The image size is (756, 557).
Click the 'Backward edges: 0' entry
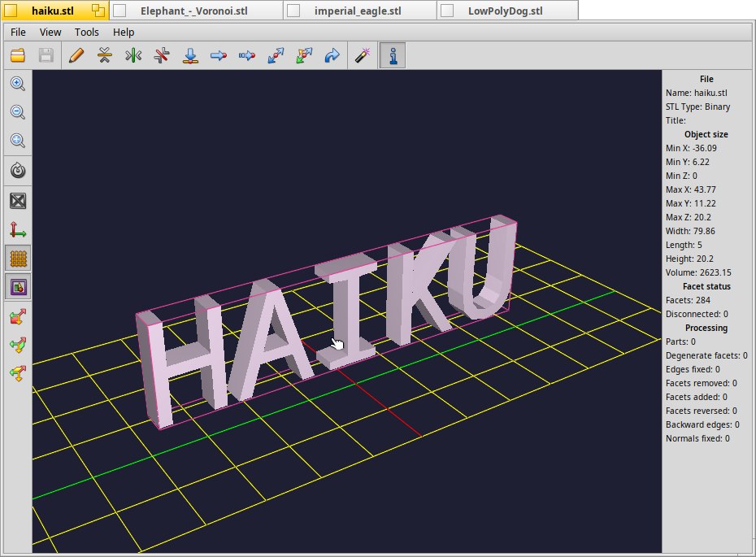point(702,424)
